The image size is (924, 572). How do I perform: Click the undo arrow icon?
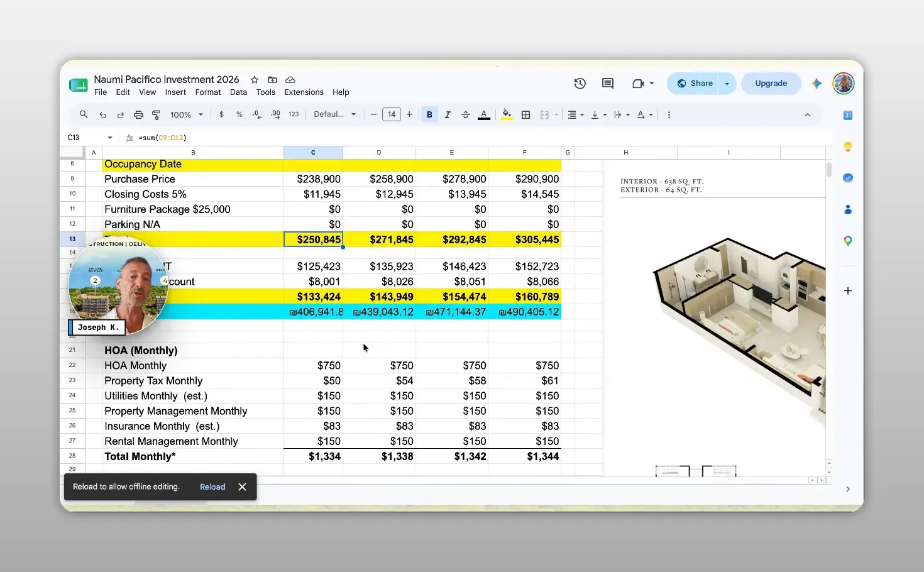102,114
